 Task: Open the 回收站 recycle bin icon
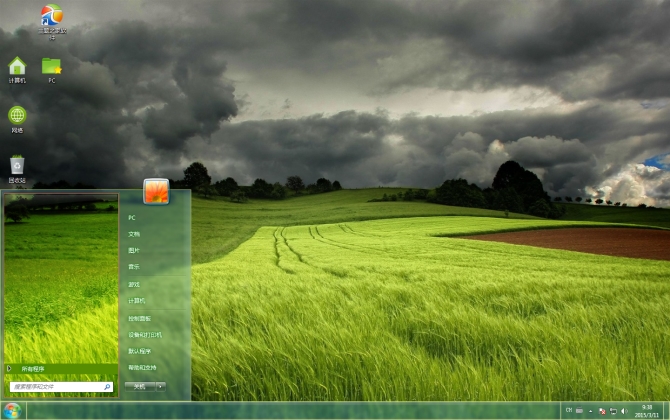point(17,169)
